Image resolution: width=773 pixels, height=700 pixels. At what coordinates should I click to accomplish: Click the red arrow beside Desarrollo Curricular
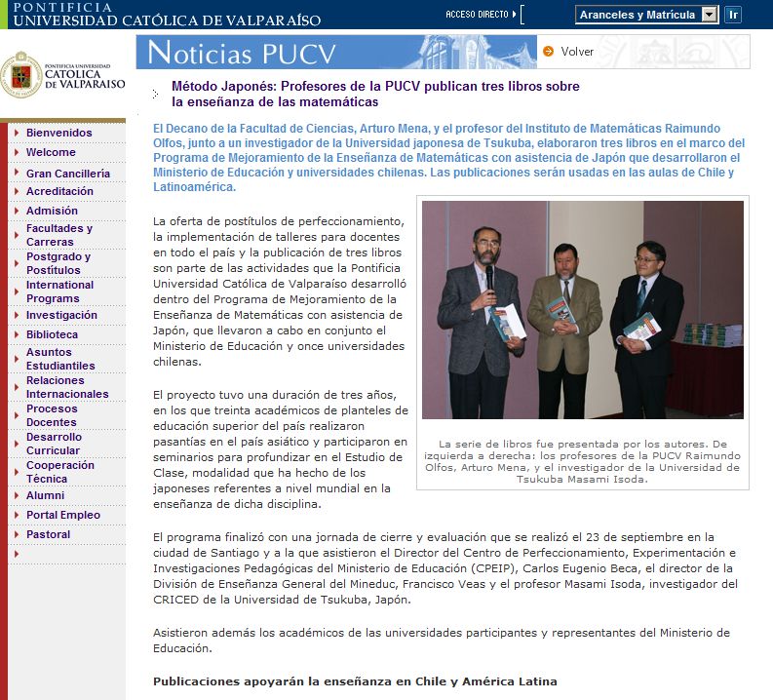click(17, 444)
